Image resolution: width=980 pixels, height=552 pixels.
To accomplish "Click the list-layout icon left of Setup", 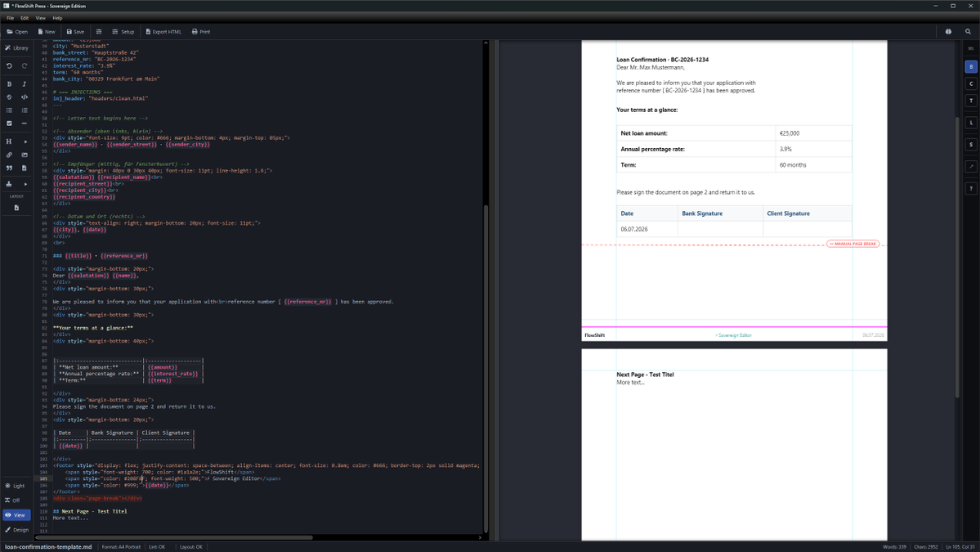I will coord(99,32).
